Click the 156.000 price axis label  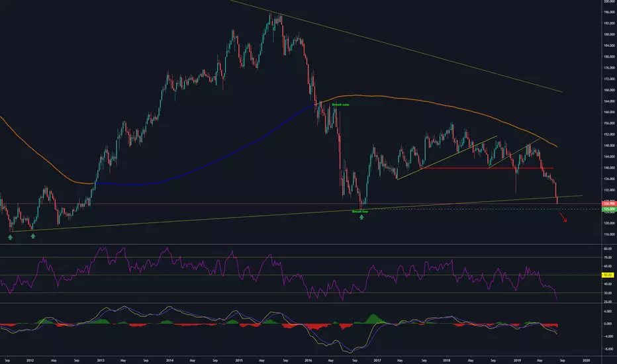[609, 123]
